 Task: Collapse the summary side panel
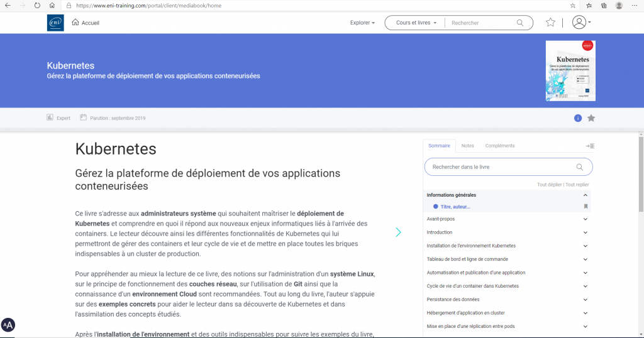590,146
